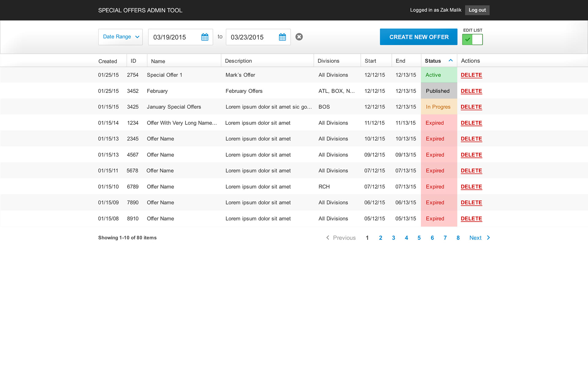Jump to page 8 in pagination
Screen dimensions: 588x368
(458, 238)
